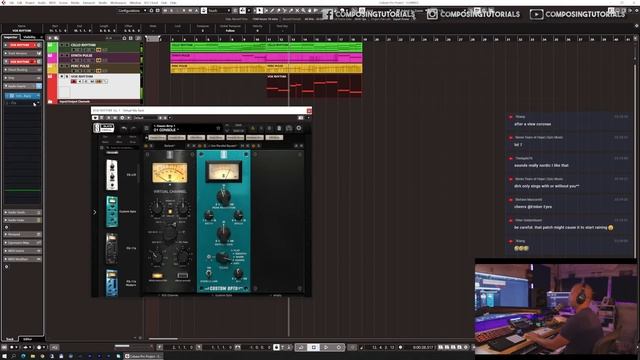
Task: Expand the Strip inspector section
Action: point(22,78)
